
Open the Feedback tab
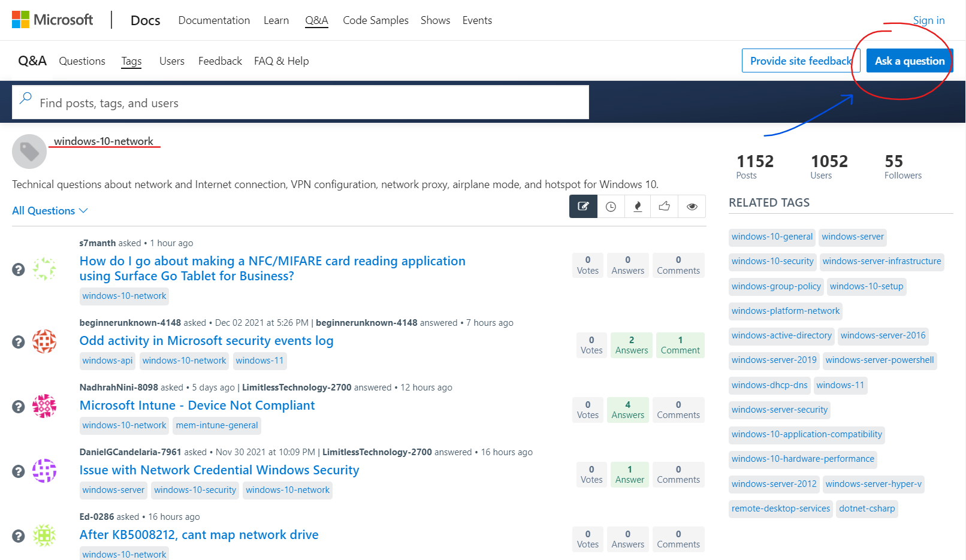coord(220,61)
